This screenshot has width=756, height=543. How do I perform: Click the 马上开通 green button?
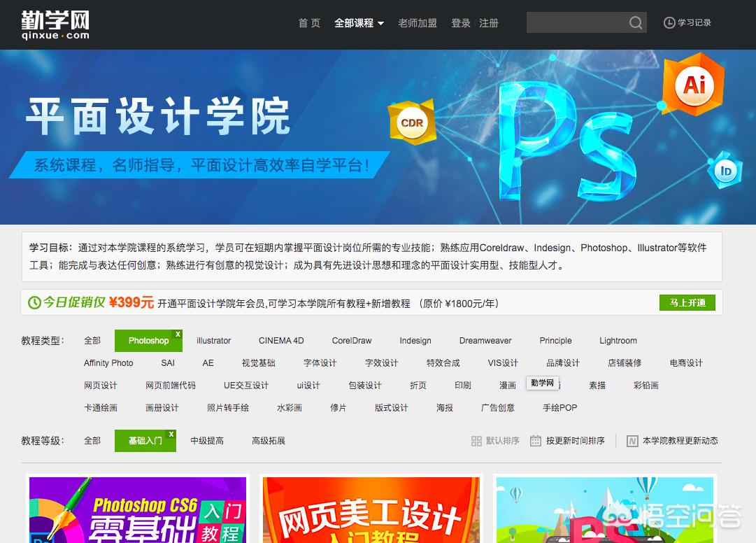pos(687,303)
